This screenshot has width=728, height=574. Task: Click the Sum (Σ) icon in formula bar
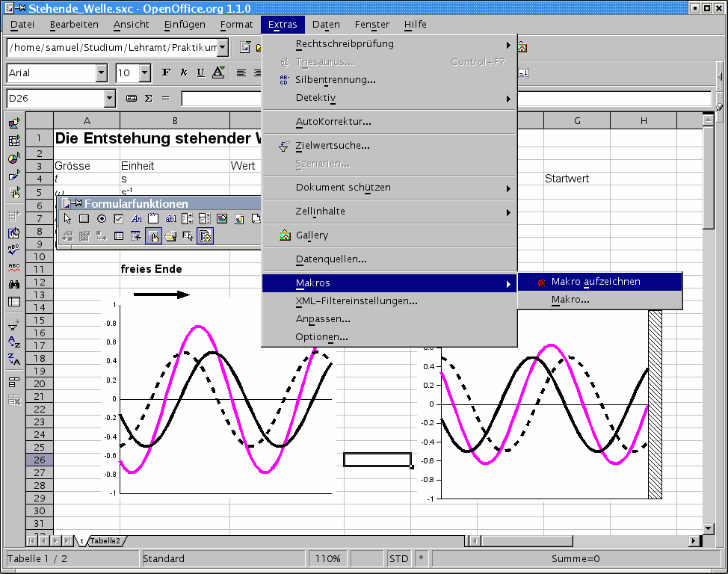148,98
